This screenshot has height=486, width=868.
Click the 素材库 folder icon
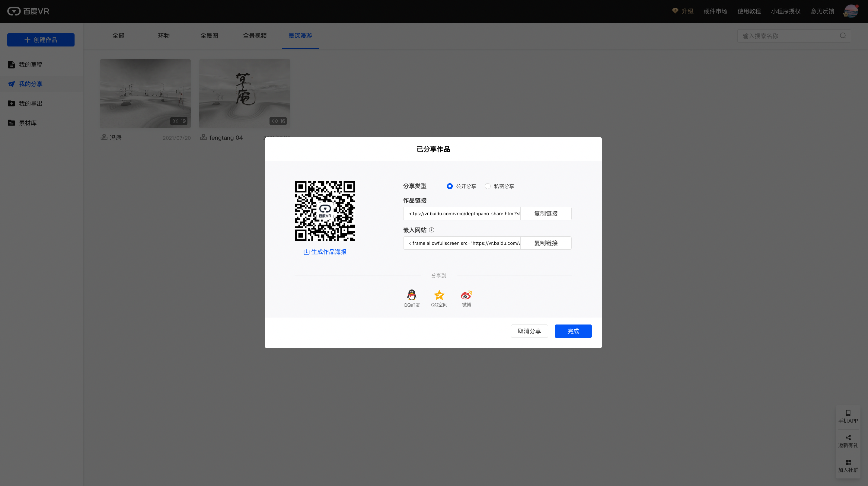(11, 123)
